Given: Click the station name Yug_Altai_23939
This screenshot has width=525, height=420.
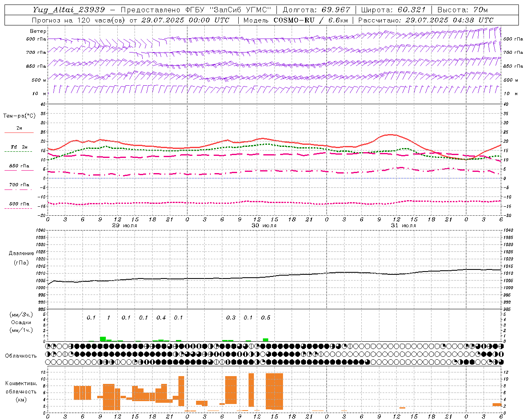Looking at the screenshot, I should (x=69, y=10).
